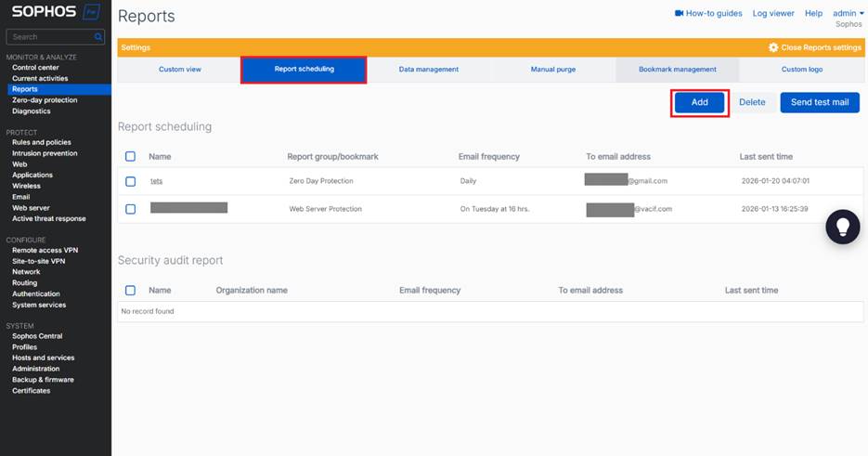Go to the Bookmark management tab
This screenshot has height=456, width=868.
point(677,70)
